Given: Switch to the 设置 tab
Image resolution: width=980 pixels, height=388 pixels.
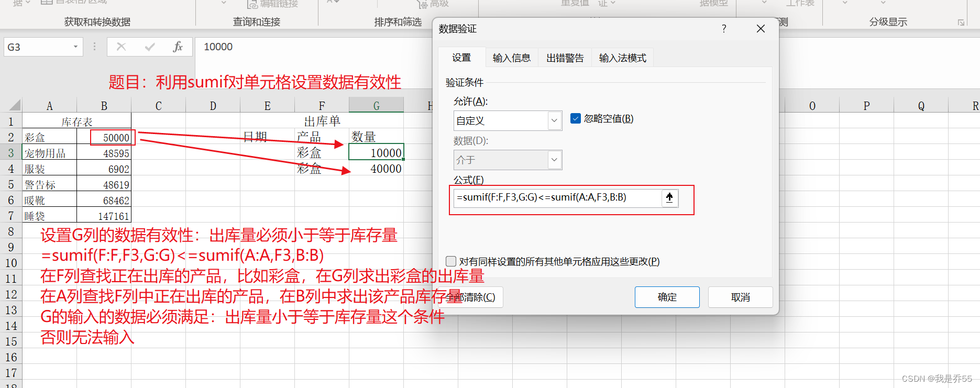Looking at the screenshot, I should tap(461, 58).
